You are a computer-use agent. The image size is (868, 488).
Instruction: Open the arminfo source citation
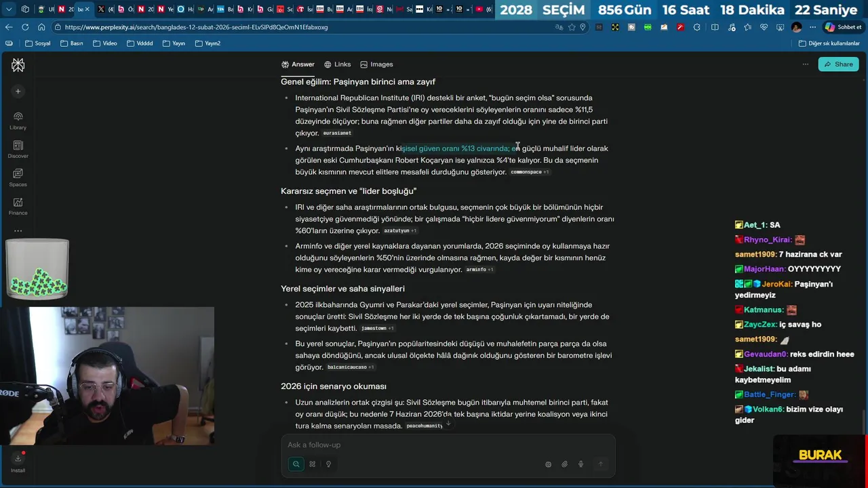(479, 270)
